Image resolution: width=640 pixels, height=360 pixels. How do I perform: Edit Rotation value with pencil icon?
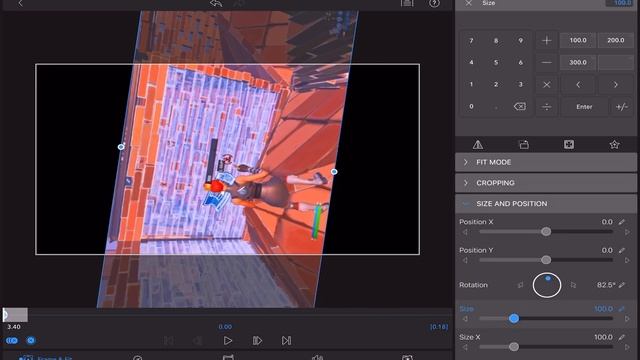[622, 285]
